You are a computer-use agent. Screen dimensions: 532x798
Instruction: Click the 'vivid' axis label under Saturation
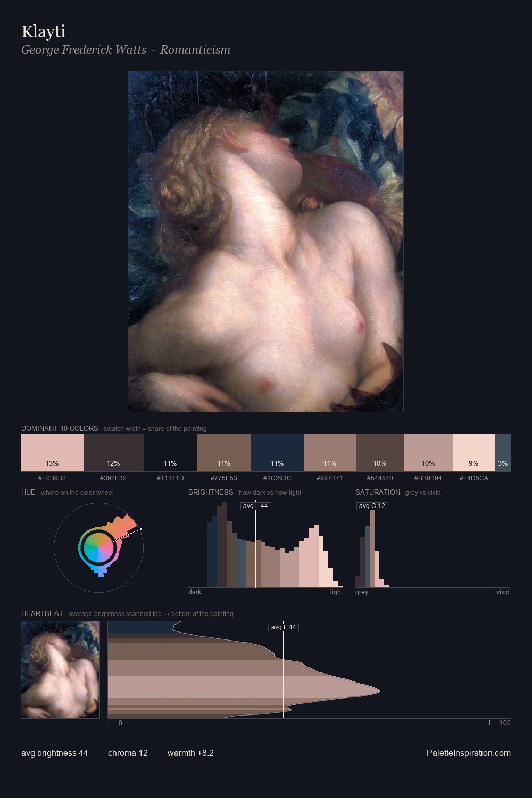point(503,592)
